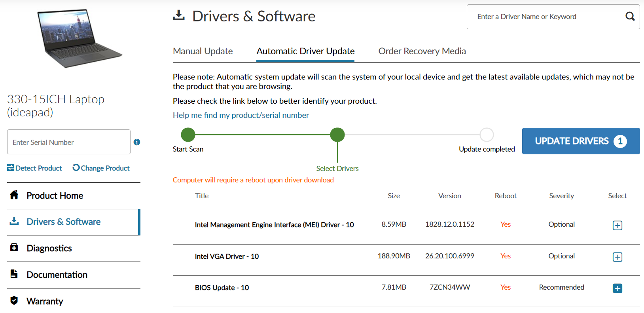Click the UPDATE DRIVERS button
The height and width of the screenshot is (313, 644).
[x=581, y=141]
